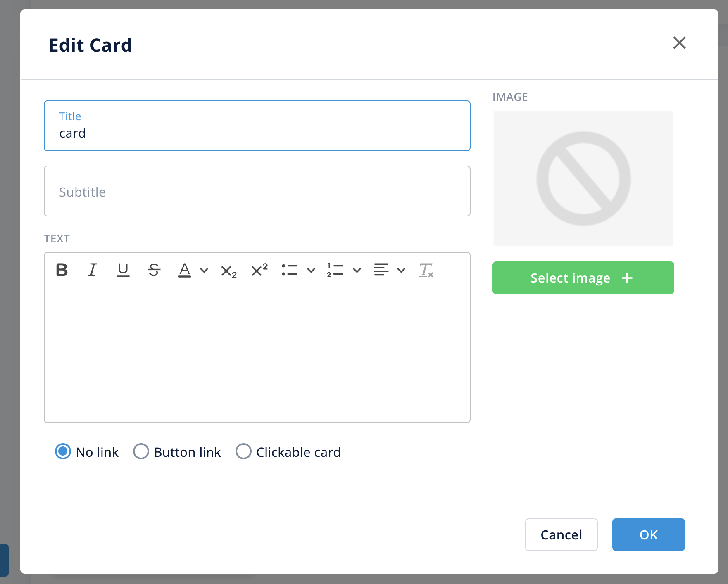Confirm changes with the OK button
The width and height of the screenshot is (728, 584).
pyautogui.click(x=648, y=534)
